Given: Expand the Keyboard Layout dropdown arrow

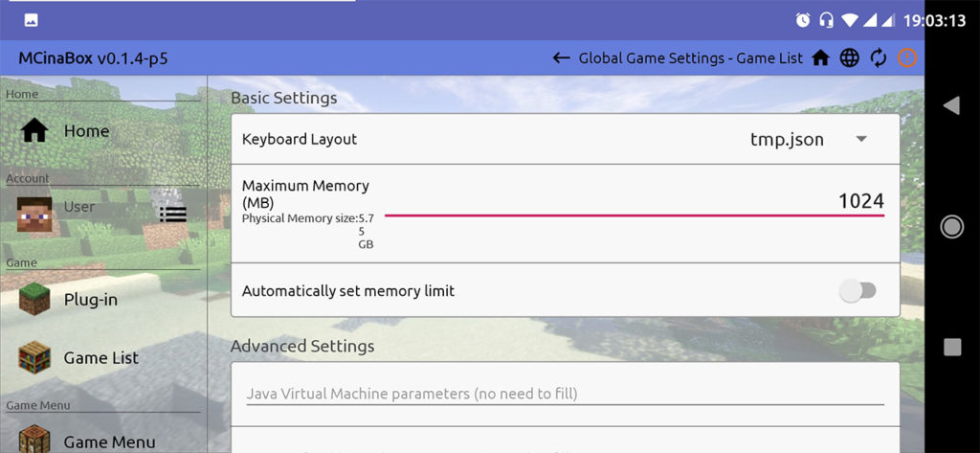Looking at the screenshot, I should click(860, 139).
